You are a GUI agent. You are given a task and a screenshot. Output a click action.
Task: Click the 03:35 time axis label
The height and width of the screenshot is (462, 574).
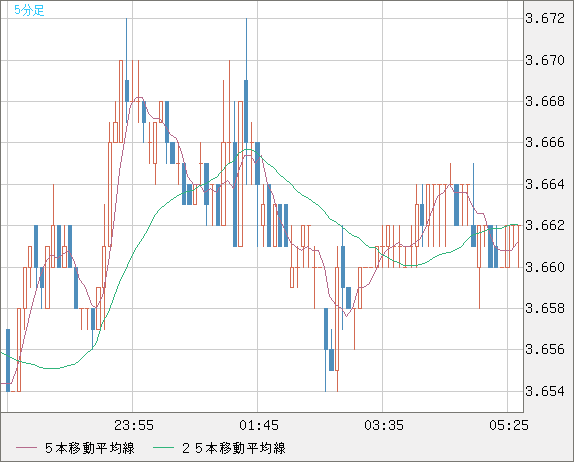(x=384, y=425)
